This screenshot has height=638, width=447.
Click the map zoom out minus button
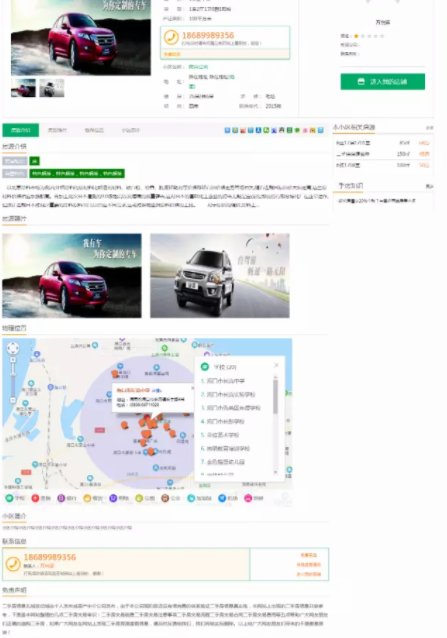13,400
